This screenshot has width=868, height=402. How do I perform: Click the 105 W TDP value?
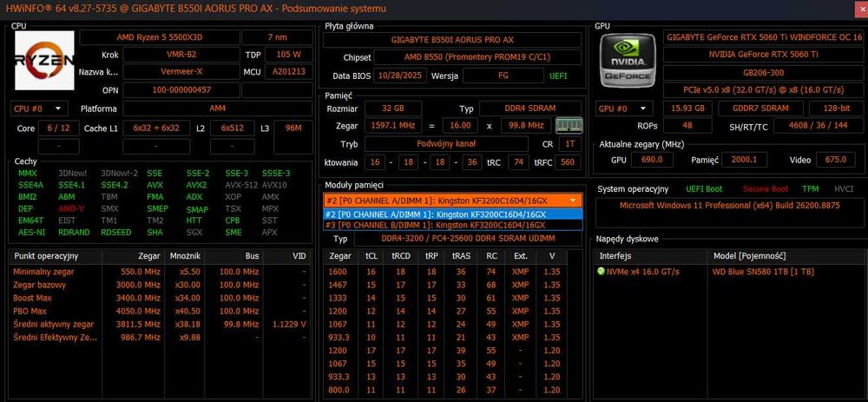(x=288, y=55)
